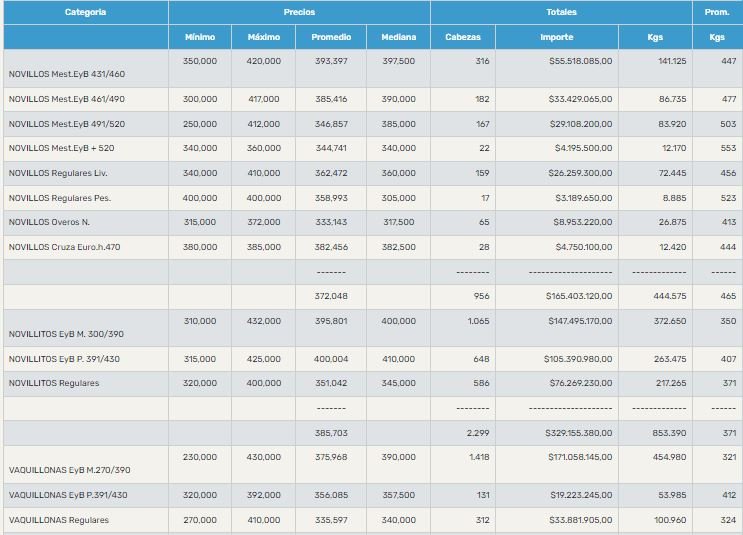Screen dimensions: 743x535
Task: Select the Precios group header
Action: [299, 12]
